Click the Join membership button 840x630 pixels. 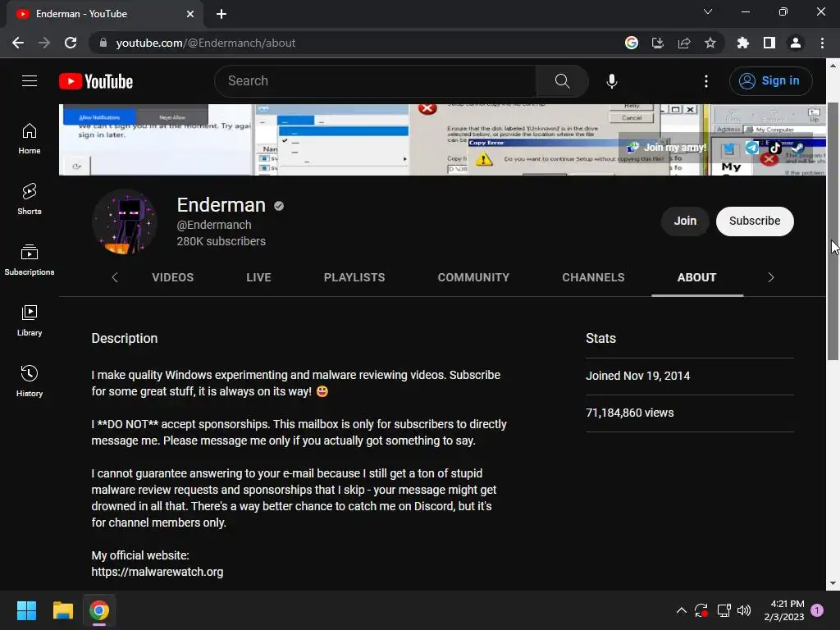pos(685,221)
